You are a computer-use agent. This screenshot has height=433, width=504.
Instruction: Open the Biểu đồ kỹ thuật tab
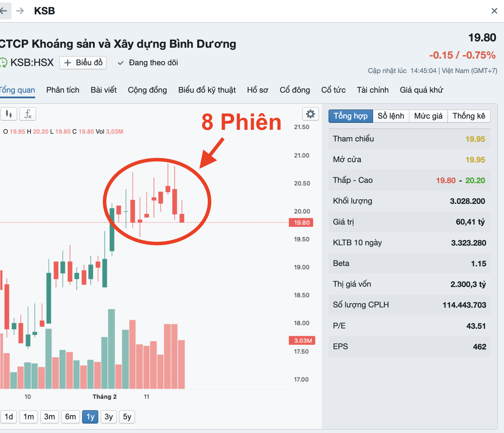click(x=207, y=90)
